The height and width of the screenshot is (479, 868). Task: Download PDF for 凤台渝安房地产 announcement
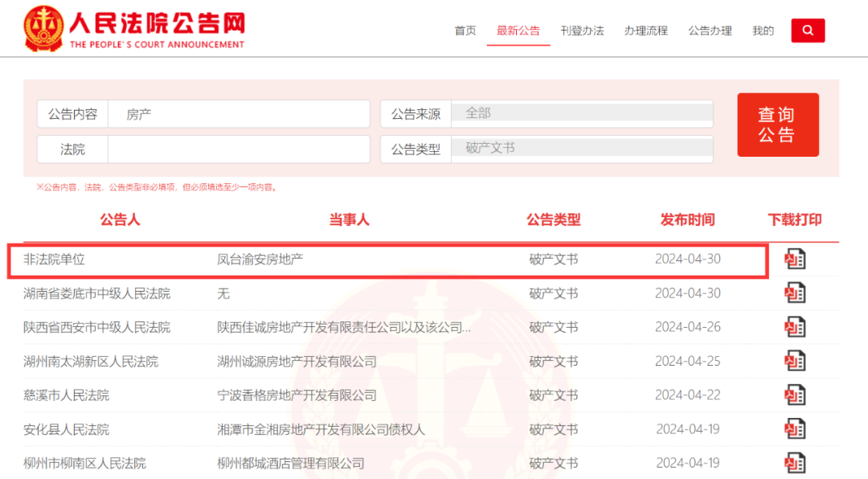[x=794, y=259]
